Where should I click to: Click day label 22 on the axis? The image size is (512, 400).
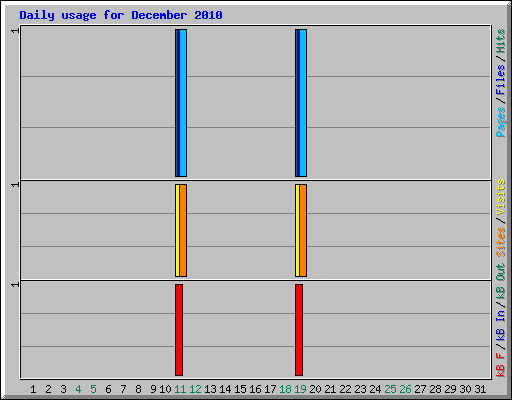345,389
